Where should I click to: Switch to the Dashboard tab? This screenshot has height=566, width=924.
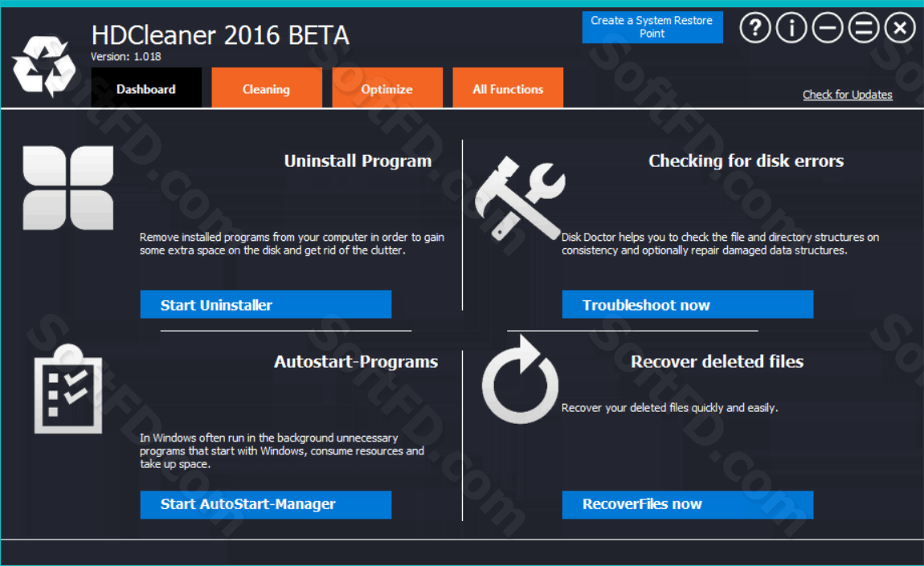pyautogui.click(x=146, y=88)
